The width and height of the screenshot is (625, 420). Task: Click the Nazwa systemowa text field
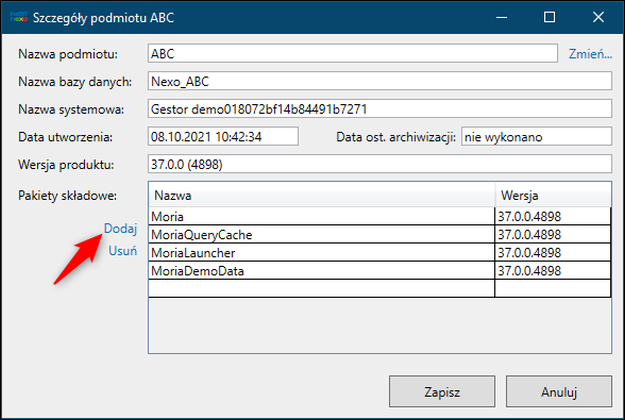(x=380, y=109)
